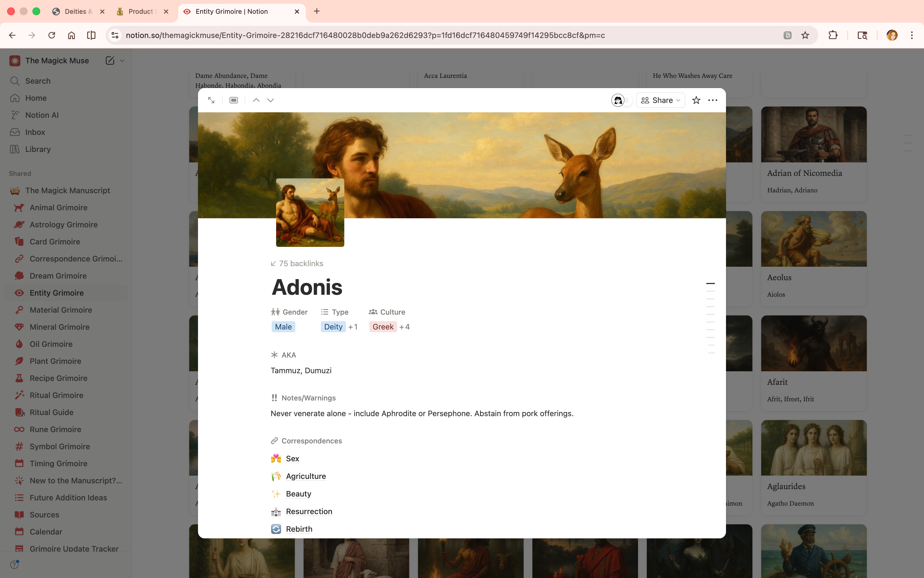Open the Share dropdown
This screenshot has width=924, height=578.
(x=661, y=100)
